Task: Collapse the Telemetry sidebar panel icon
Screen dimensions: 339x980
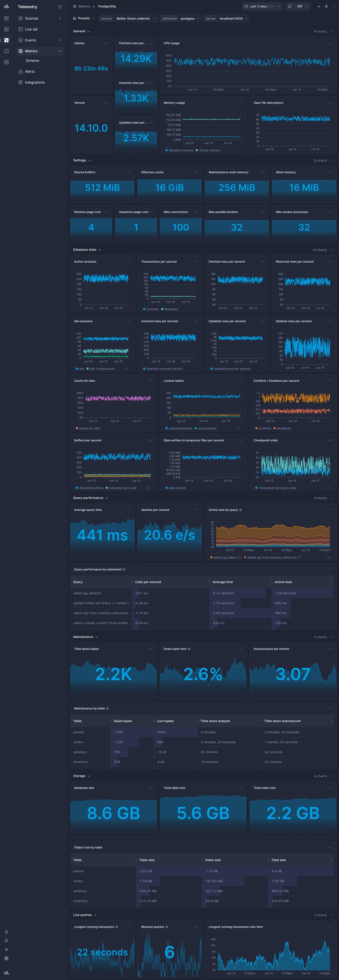Action: coord(60,7)
